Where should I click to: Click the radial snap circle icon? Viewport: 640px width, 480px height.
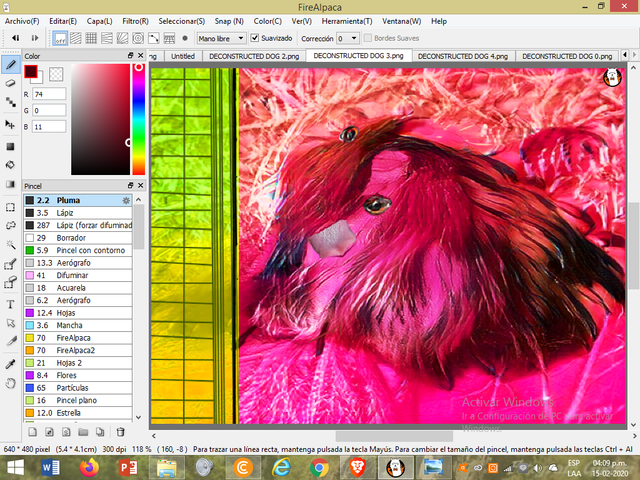[138, 38]
